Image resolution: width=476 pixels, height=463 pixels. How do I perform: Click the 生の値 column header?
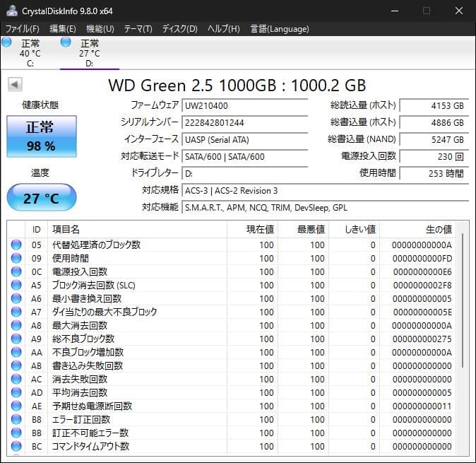[x=417, y=229]
